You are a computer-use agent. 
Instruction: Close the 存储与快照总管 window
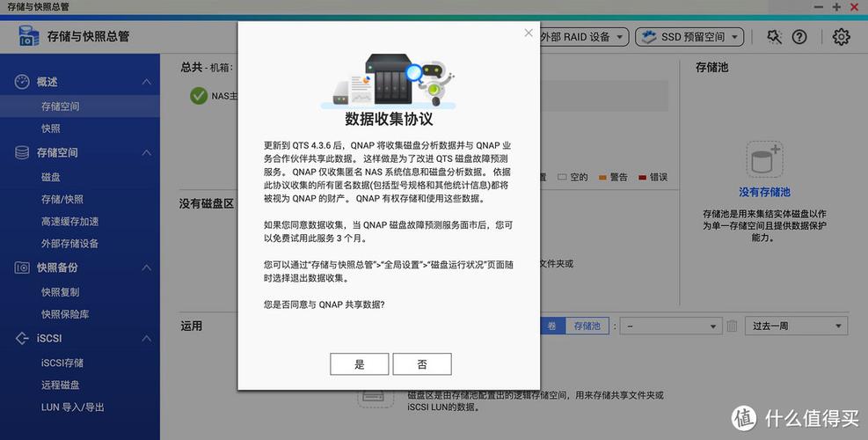point(854,7)
